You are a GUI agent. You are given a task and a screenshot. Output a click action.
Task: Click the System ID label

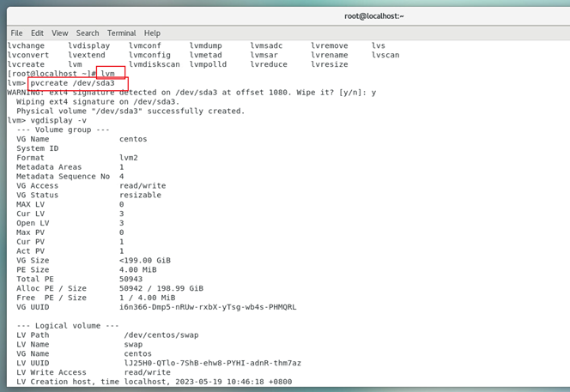point(38,148)
